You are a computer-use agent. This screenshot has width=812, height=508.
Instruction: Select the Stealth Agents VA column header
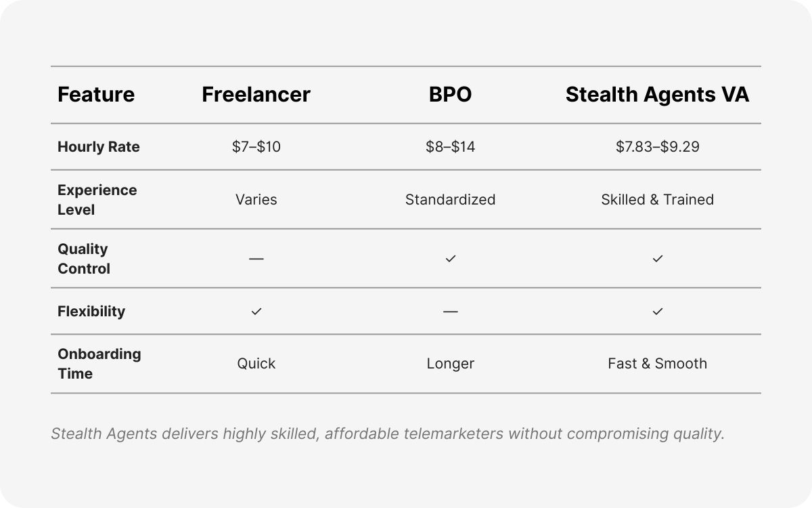(658, 95)
